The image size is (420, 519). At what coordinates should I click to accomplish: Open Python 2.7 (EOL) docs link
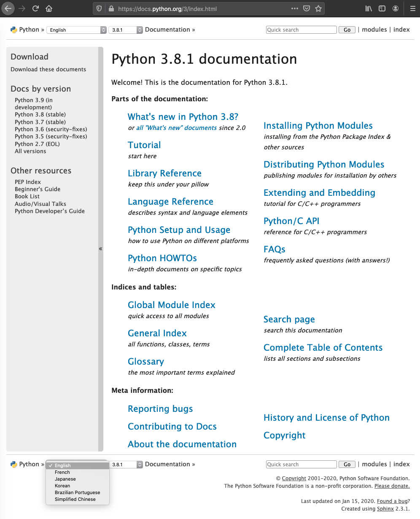[x=37, y=144]
